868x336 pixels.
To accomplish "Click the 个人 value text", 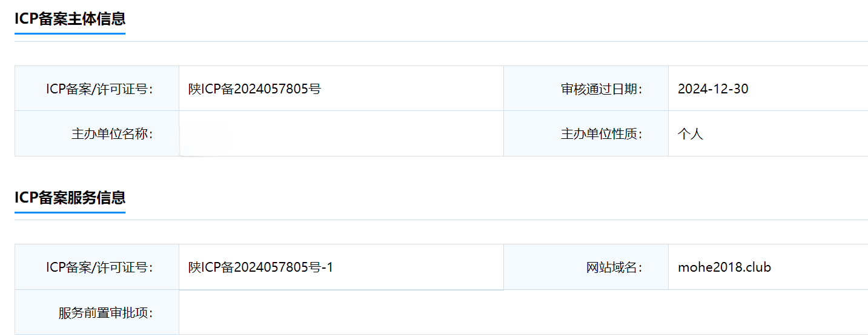I will [x=691, y=134].
